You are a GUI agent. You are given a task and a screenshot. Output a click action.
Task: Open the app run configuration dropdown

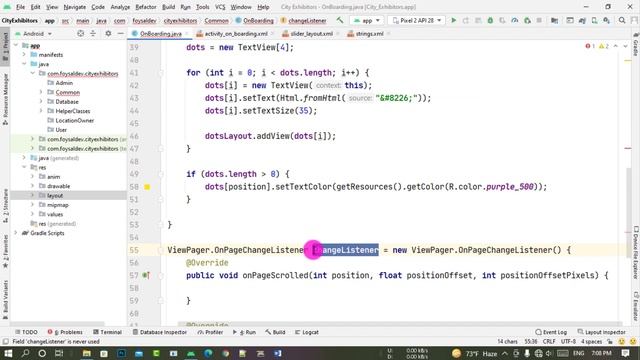(367, 20)
